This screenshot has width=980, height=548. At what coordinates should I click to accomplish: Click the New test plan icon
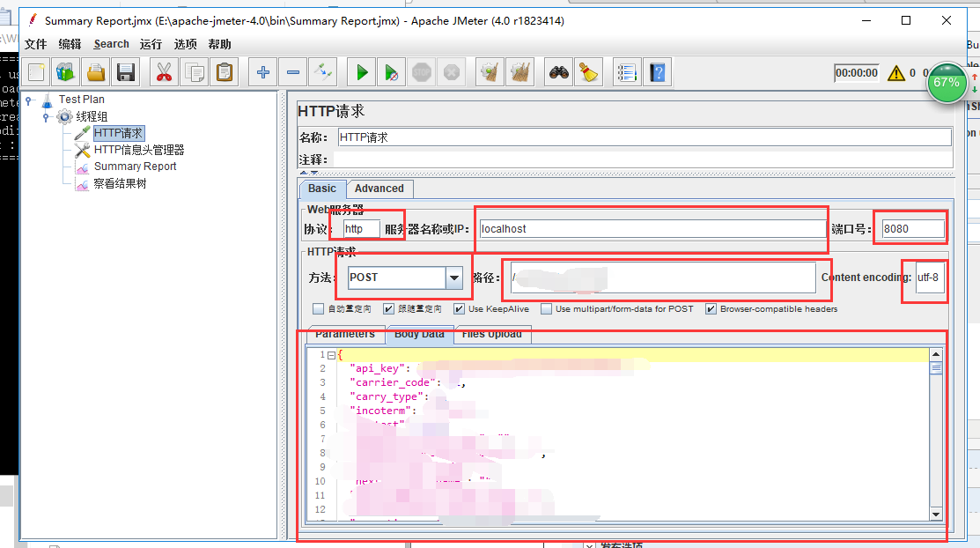point(36,72)
